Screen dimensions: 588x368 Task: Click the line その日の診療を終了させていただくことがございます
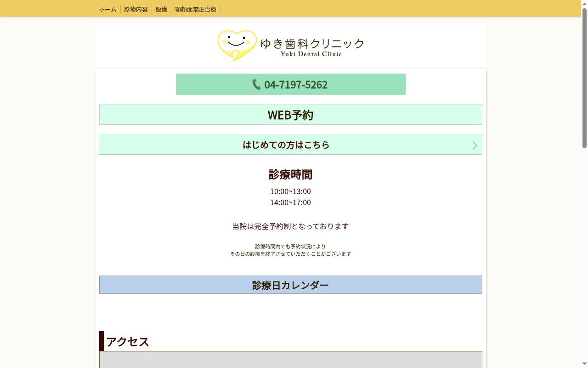(x=290, y=254)
